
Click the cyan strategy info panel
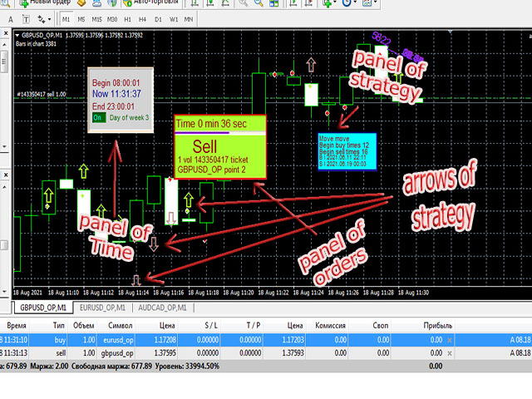tap(347, 150)
